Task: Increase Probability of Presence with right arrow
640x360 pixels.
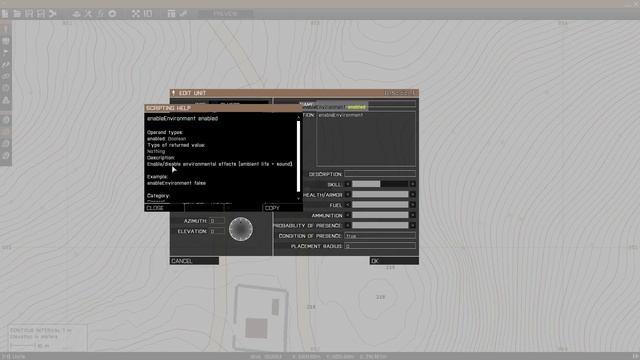Action: coord(413,225)
